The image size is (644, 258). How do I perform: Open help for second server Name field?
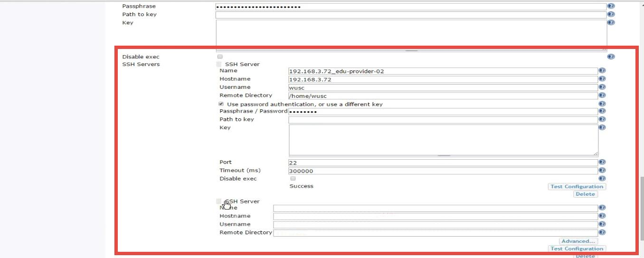[x=602, y=208]
